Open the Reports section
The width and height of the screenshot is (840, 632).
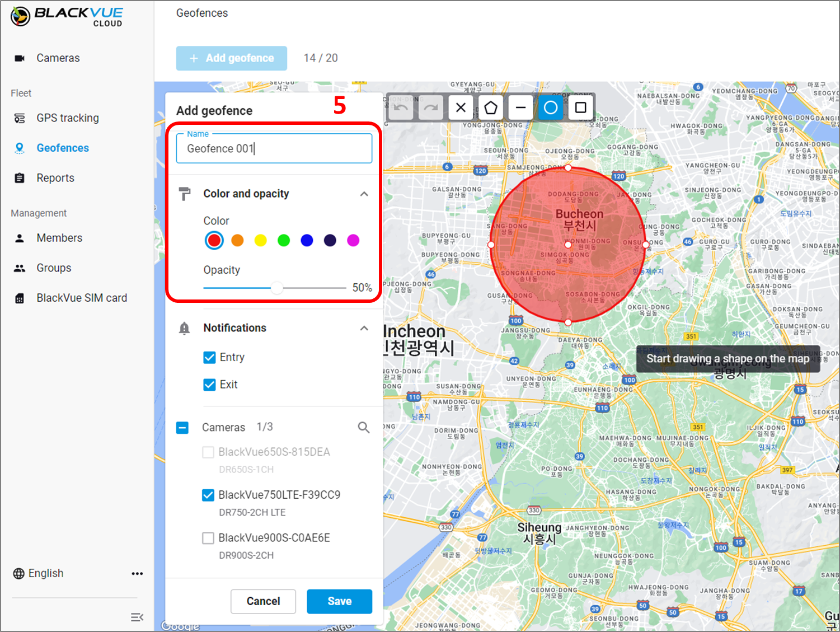pos(55,178)
